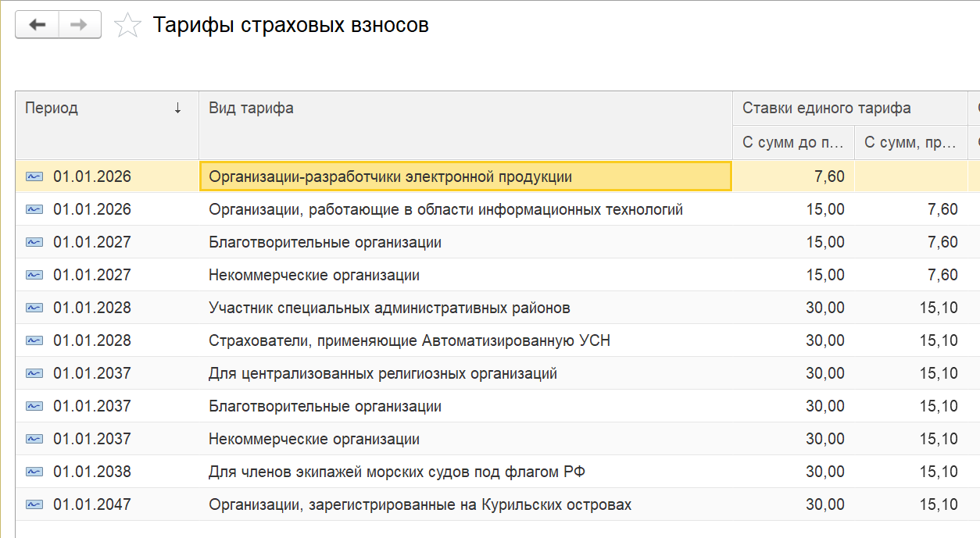Select the religious organizations tariff row
980x538 pixels.
(x=382, y=374)
